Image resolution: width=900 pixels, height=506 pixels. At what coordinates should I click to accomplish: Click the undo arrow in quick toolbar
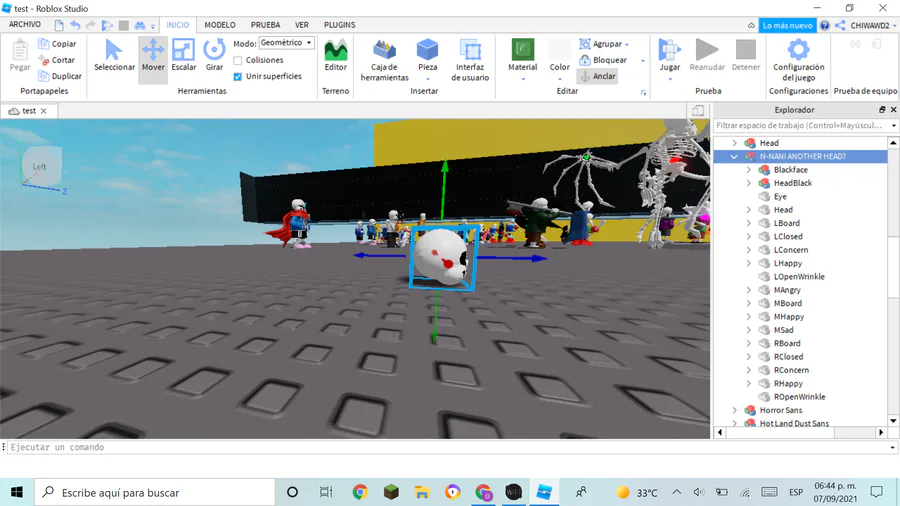[x=75, y=25]
